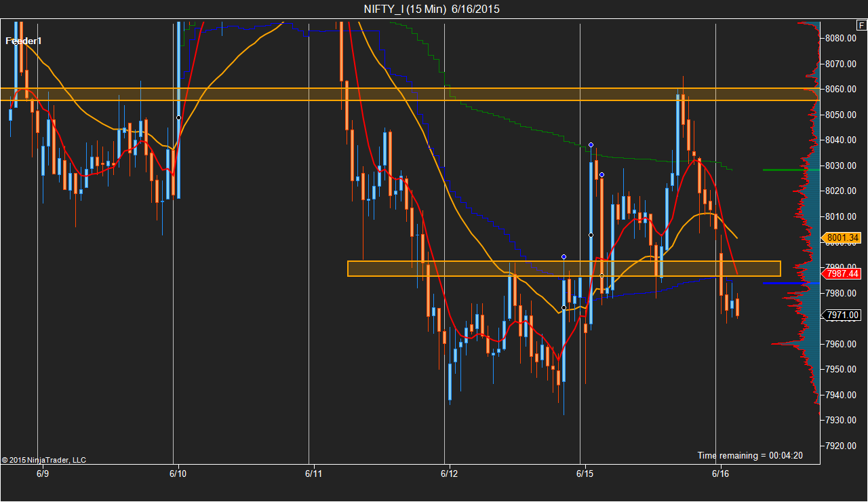Click the 7960.00 price axis label
This screenshot has width=868, height=502.
pos(841,344)
